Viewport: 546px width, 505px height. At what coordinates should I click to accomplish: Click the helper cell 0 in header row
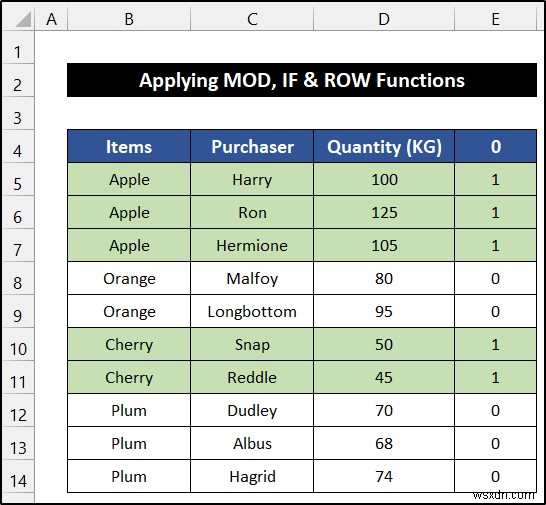(x=496, y=146)
